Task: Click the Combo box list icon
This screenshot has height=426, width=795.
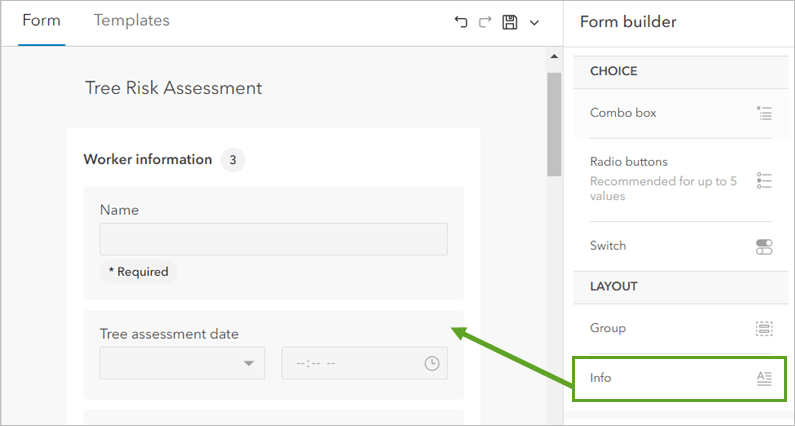Action: point(764,113)
